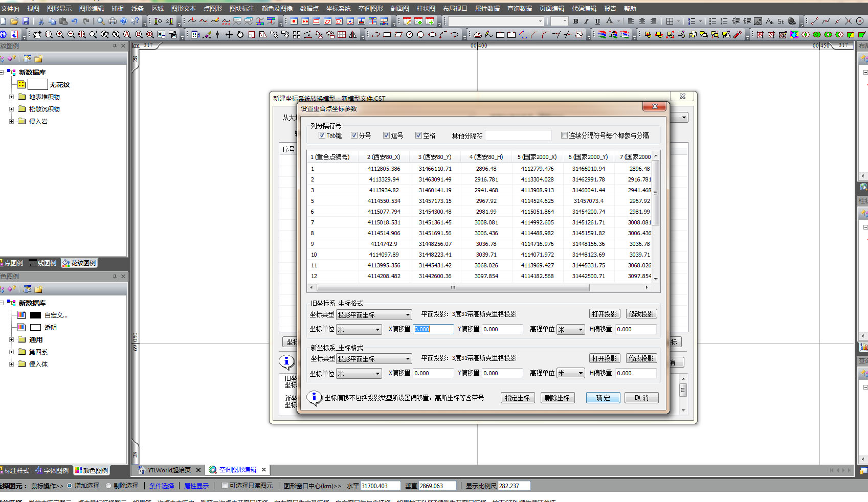Click the 其他分隔符 input field
Image resolution: width=868 pixels, height=502 pixels.
(x=518, y=135)
